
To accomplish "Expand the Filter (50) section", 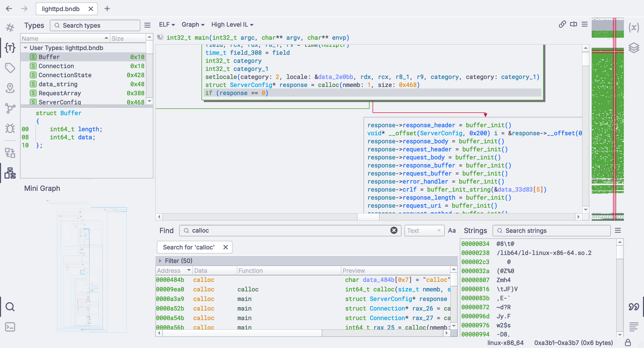I will click(x=160, y=261).
